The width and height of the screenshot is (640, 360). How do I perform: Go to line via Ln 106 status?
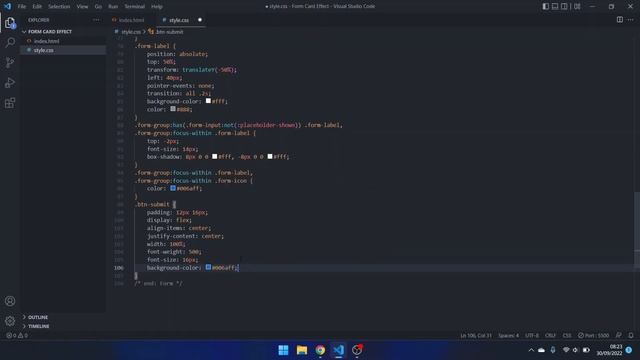(x=476, y=335)
